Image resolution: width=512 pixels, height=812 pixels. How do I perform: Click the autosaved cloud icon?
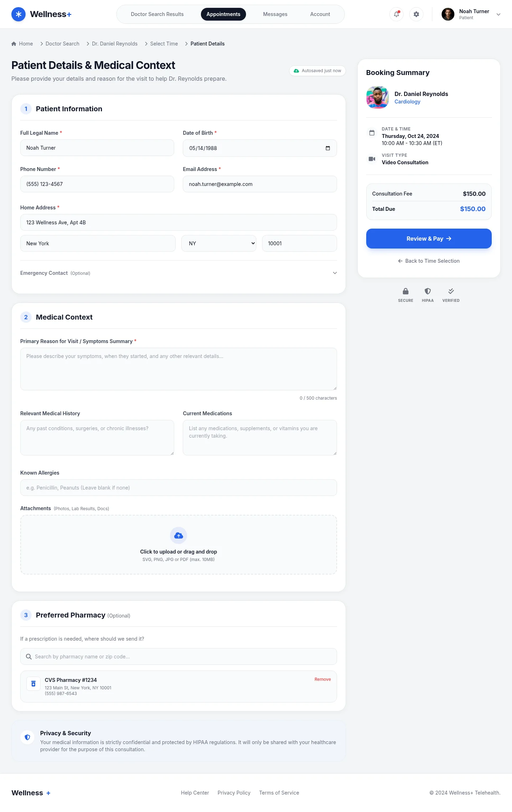(x=296, y=71)
